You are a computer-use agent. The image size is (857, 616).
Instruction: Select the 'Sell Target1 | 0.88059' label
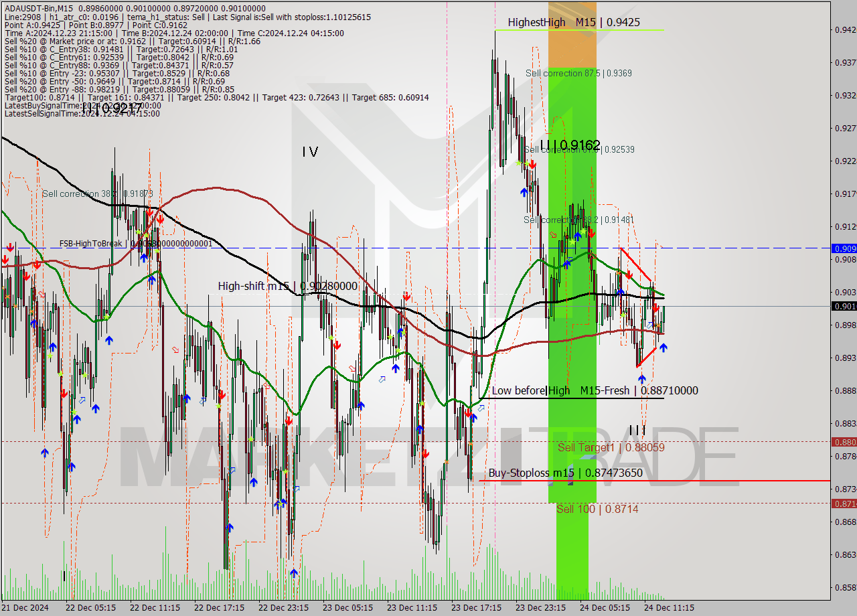point(611,447)
